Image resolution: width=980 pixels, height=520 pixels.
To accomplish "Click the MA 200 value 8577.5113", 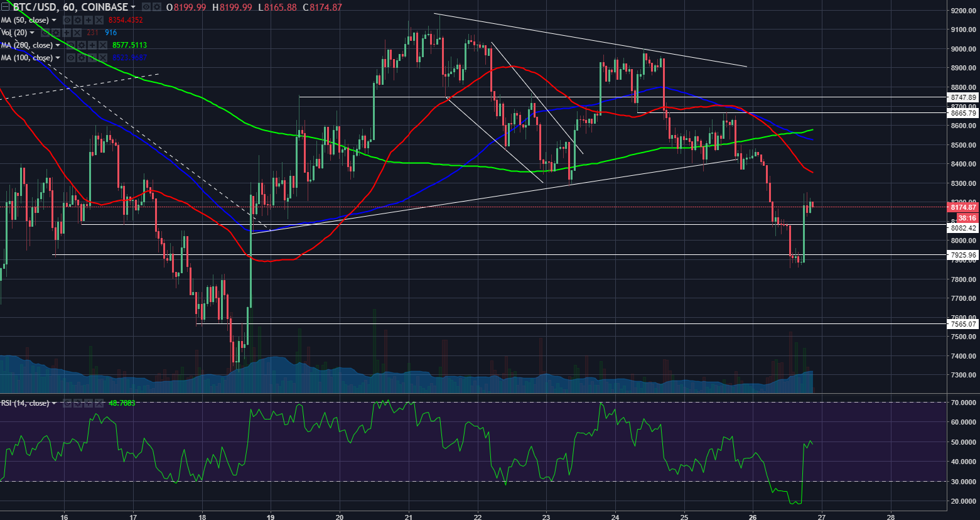I will tap(129, 45).
